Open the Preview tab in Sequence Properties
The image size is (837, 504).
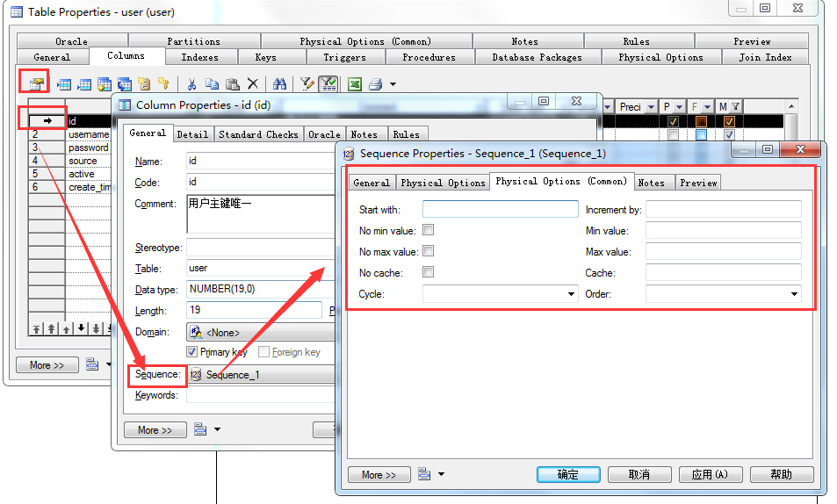pyautogui.click(x=698, y=183)
